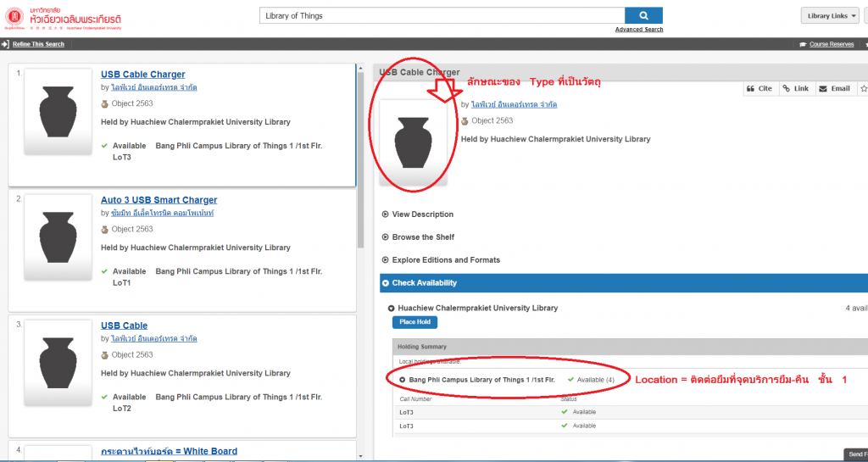Click the Send Feedback button at bottom right
The width and height of the screenshot is (868, 462).
[856, 454]
